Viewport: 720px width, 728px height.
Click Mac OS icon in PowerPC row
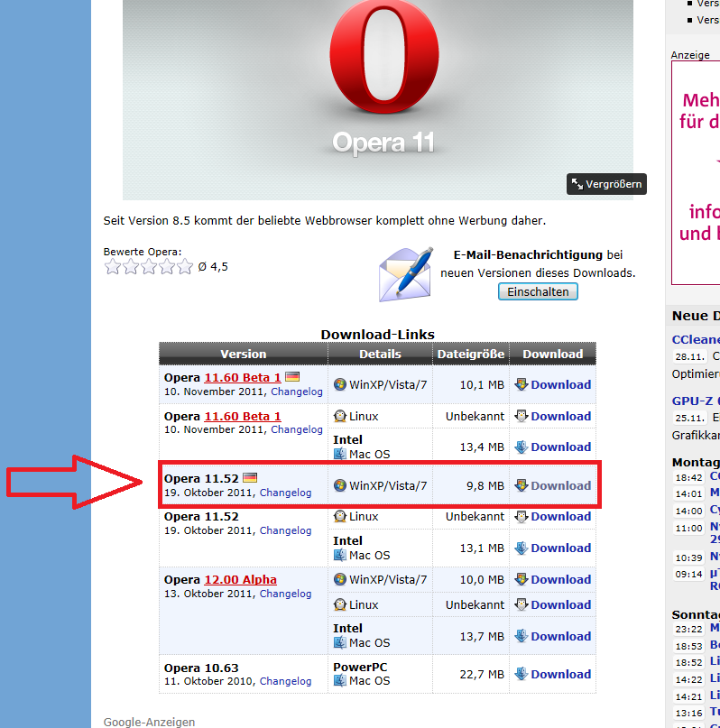(340, 681)
